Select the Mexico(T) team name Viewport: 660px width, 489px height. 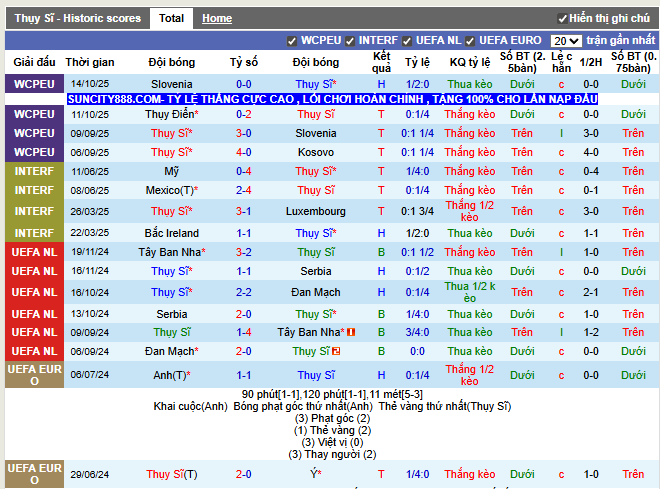[x=172, y=190]
